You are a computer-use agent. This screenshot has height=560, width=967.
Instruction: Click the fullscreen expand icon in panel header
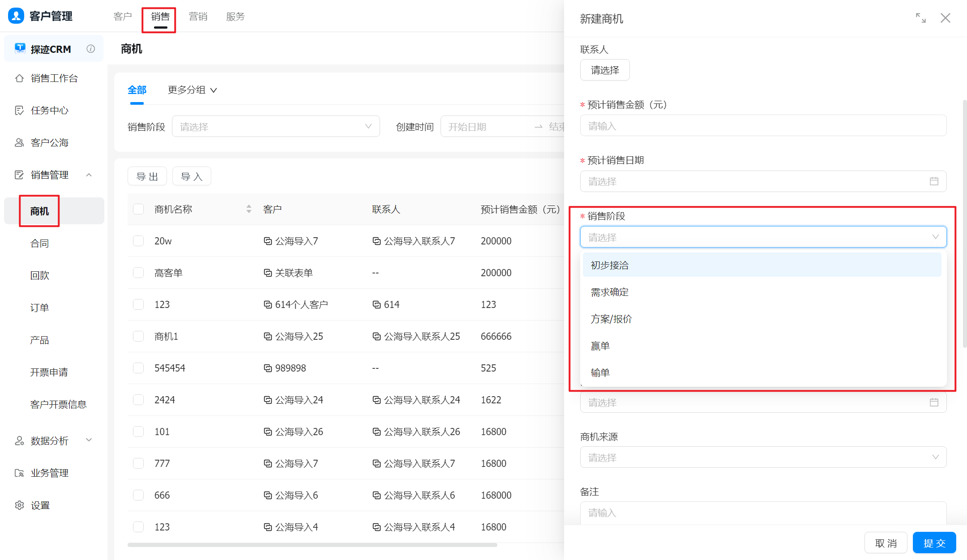click(x=920, y=18)
